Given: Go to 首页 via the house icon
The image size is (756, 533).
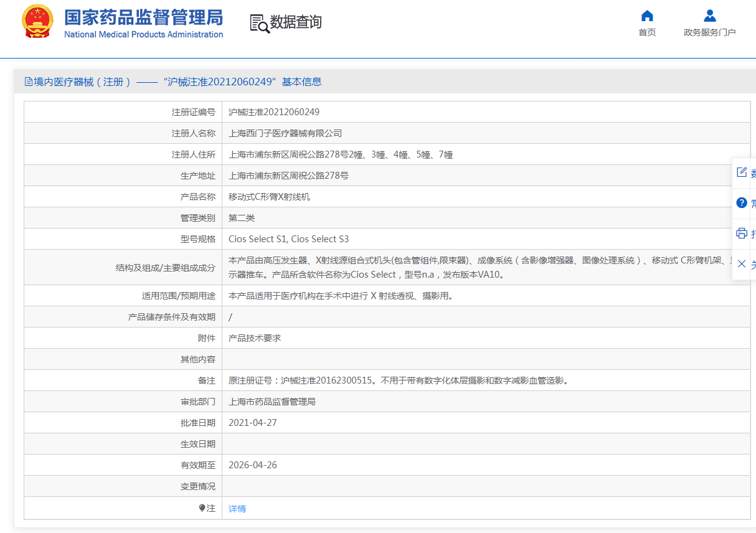Looking at the screenshot, I should click(647, 16).
